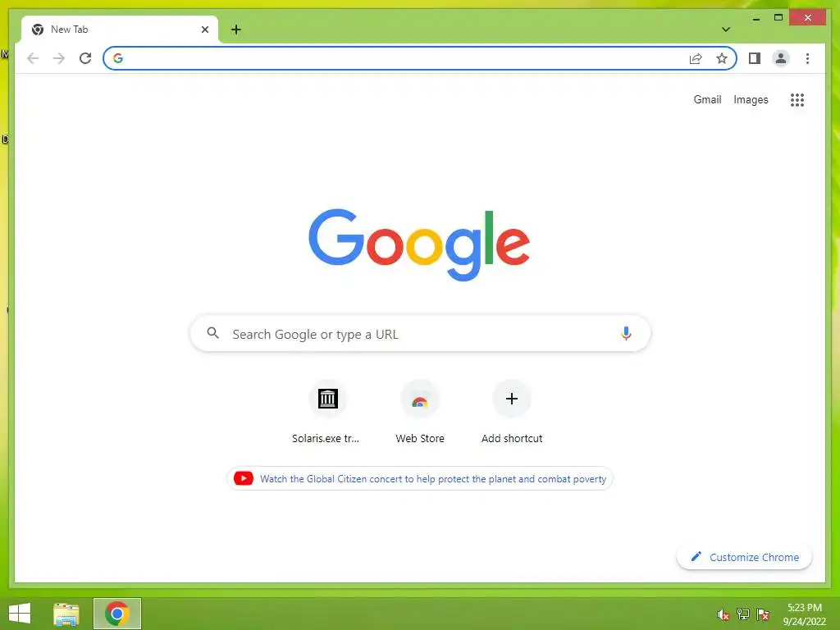Open the Action Center flag icon
Screen dimensions: 840x630
(763, 614)
